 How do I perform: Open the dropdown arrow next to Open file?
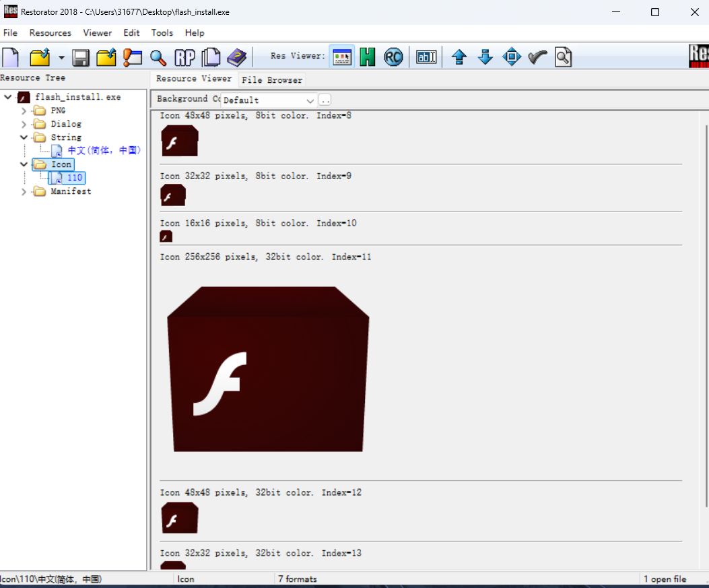click(x=61, y=58)
